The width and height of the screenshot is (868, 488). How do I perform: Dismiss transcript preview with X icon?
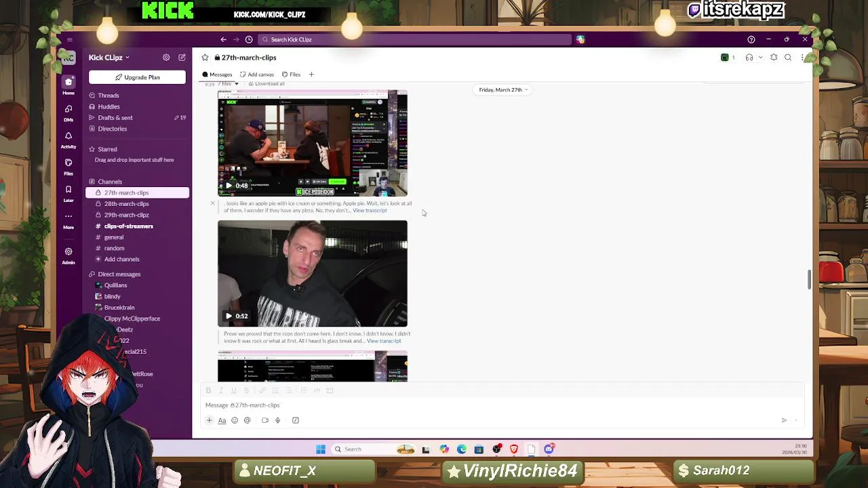click(212, 203)
